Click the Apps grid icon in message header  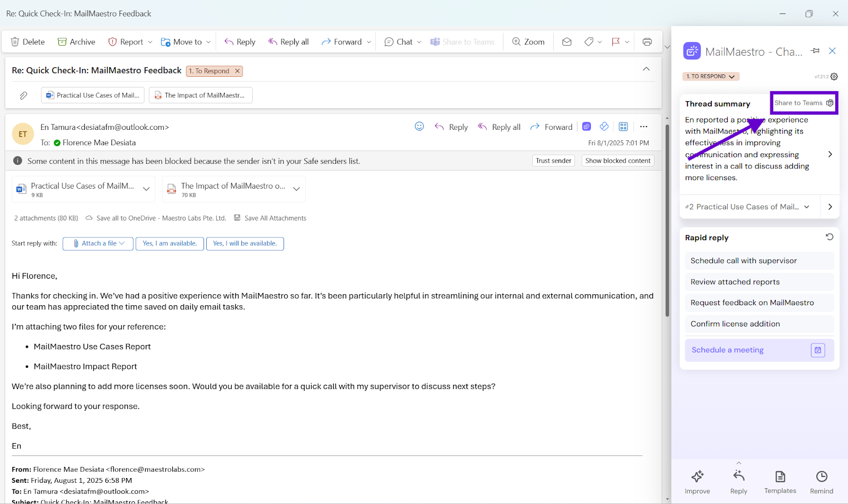623,126
